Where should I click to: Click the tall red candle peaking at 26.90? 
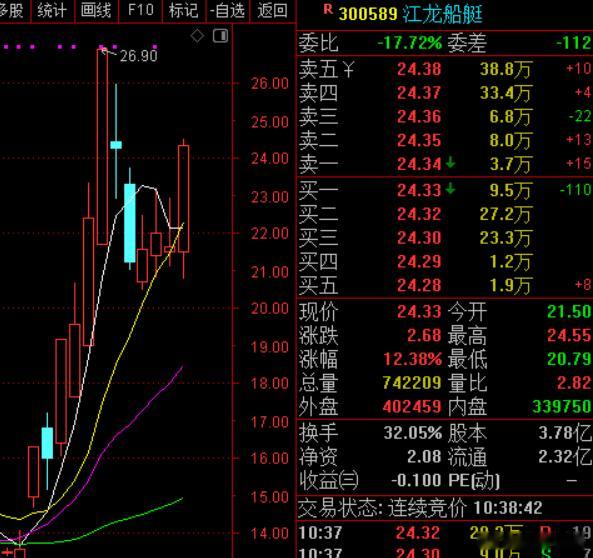point(102,147)
